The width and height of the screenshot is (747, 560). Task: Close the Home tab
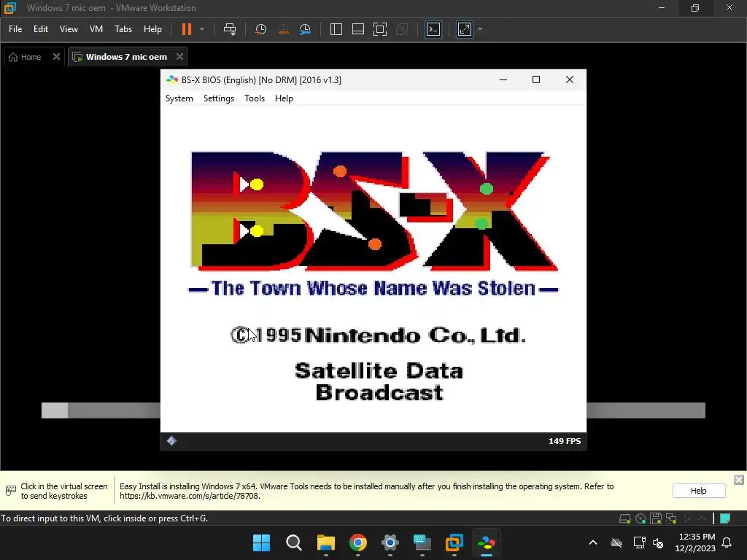(56, 57)
